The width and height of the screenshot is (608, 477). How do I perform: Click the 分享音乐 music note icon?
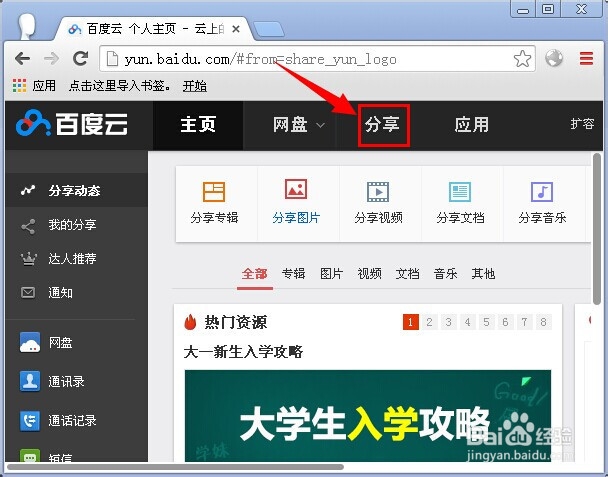pos(542,192)
